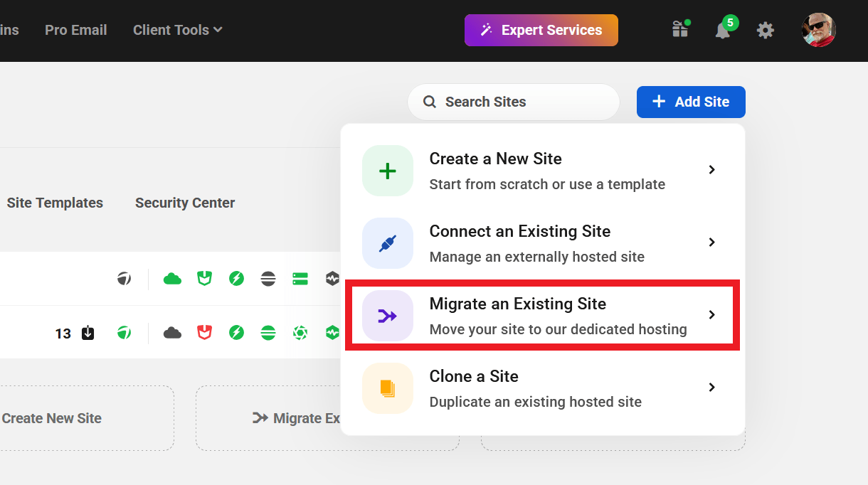Image resolution: width=868 pixels, height=485 pixels.
Task: Click inside the Search Sites input field
Action: pyautogui.click(x=512, y=102)
